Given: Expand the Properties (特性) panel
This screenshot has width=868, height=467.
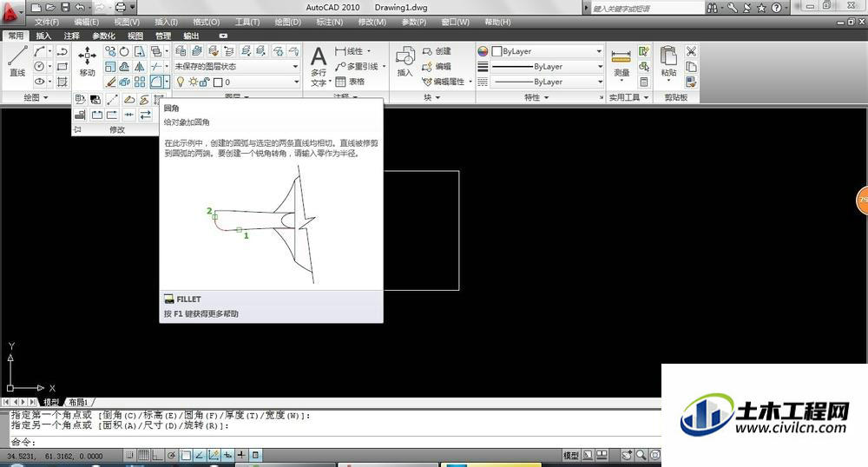Looking at the screenshot, I should click(536, 97).
